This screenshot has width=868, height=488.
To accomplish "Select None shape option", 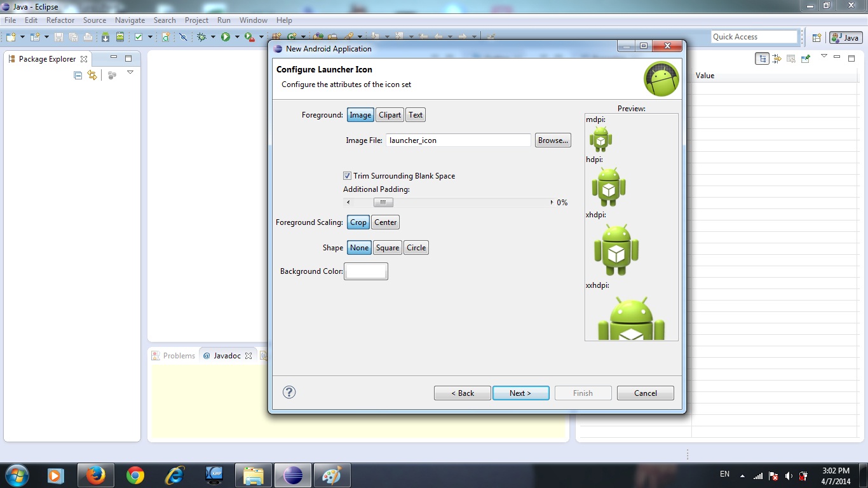I will click(359, 248).
